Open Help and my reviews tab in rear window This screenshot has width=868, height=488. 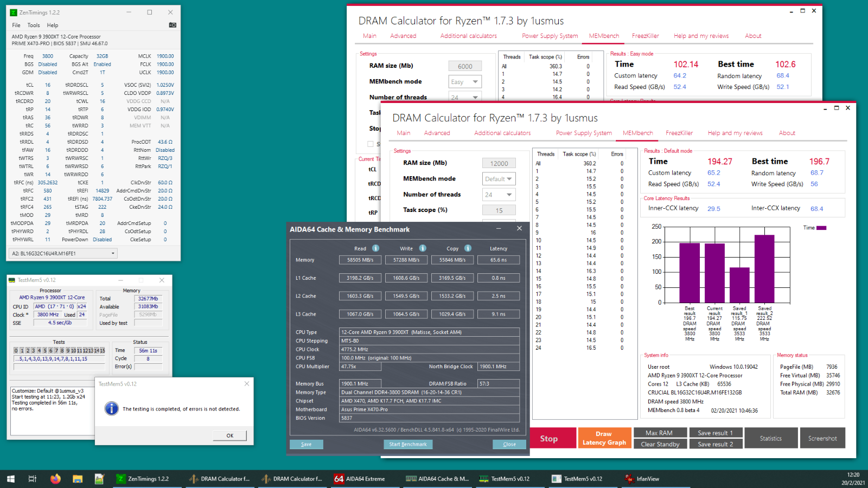(x=701, y=36)
